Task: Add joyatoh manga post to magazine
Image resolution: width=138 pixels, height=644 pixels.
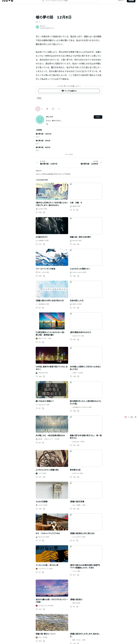Action: (x=44, y=213)
